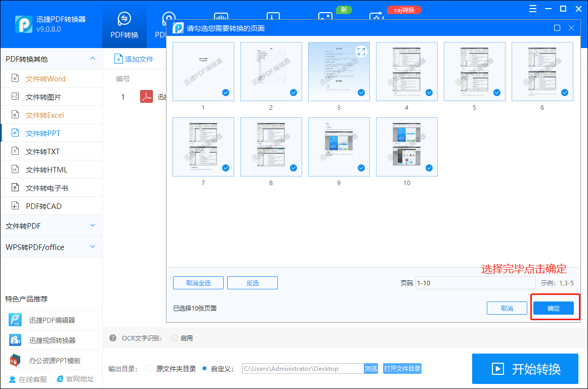
Task: Expand the WPS转PDF/office section
Action: click(92, 246)
